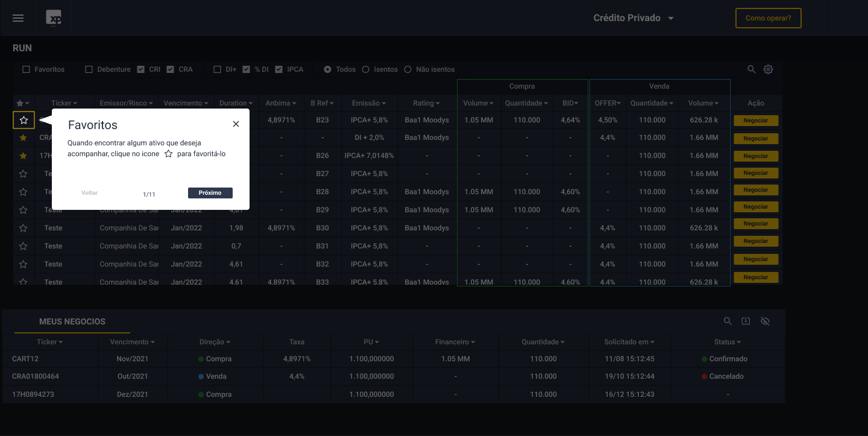Search within Meus Negocios
The image size is (868, 436).
coord(728,321)
